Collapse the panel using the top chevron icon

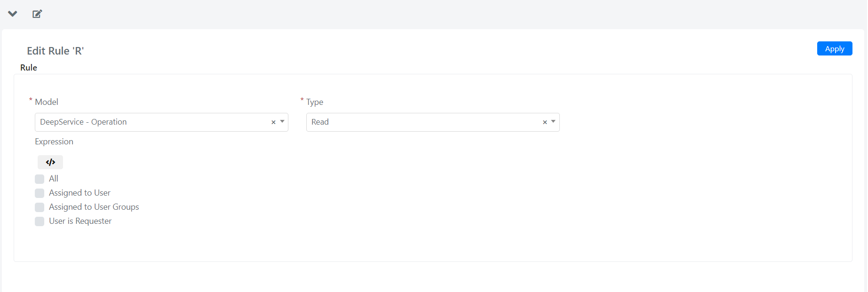[x=13, y=14]
